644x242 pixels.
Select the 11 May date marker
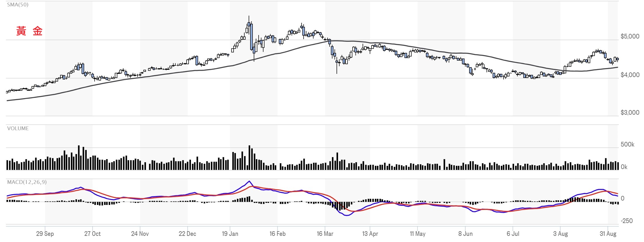pyautogui.click(x=418, y=234)
